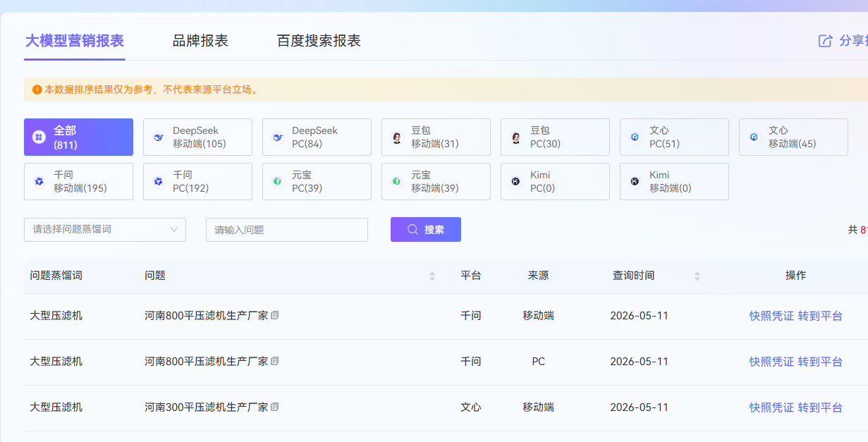Image resolution: width=868 pixels, height=442 pixels.
Task: Filter by 元宝 PC(39)
Action: (x=317, y=181)
